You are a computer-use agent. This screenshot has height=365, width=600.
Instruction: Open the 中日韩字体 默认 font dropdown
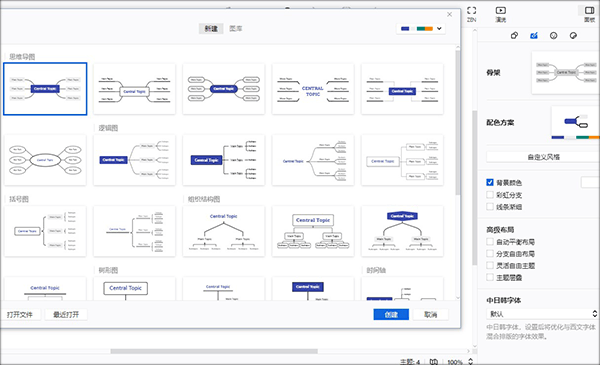[542, 314]
